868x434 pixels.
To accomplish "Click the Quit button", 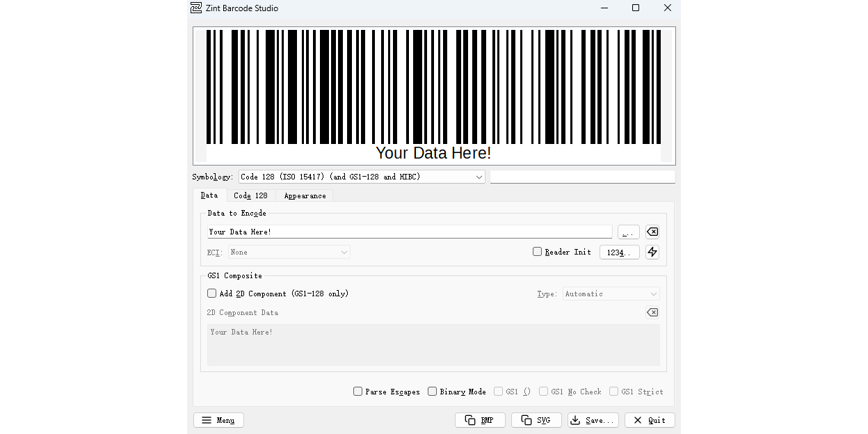I will pos(649,420).
